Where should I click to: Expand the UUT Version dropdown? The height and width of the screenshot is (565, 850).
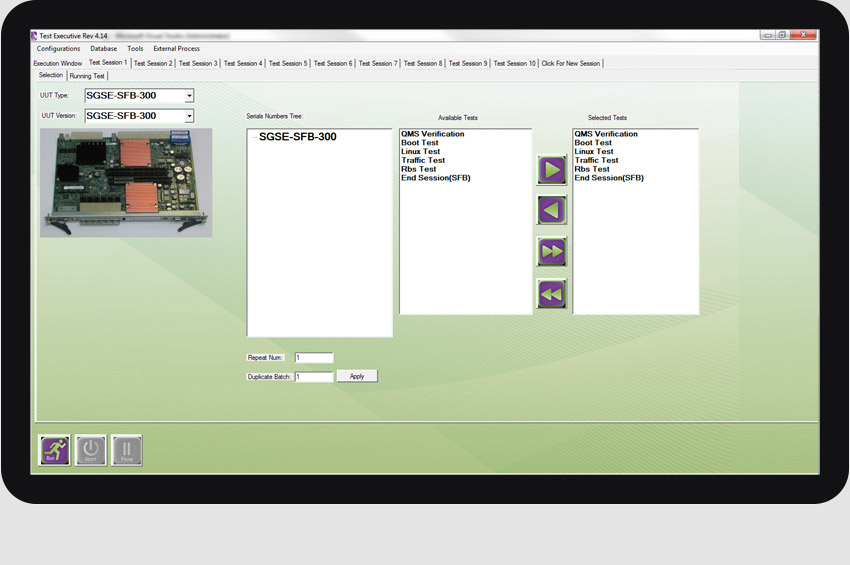click(189, 116)
